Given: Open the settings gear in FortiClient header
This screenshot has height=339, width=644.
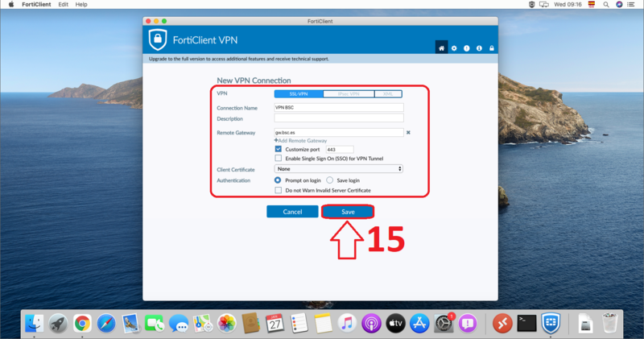Looking at the screenshot, I should [x=454, y=48].
